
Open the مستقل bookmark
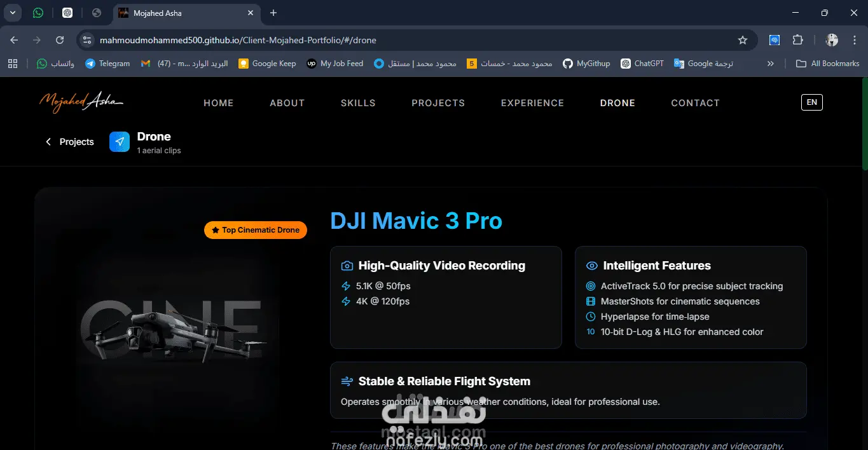click(415, 64)
